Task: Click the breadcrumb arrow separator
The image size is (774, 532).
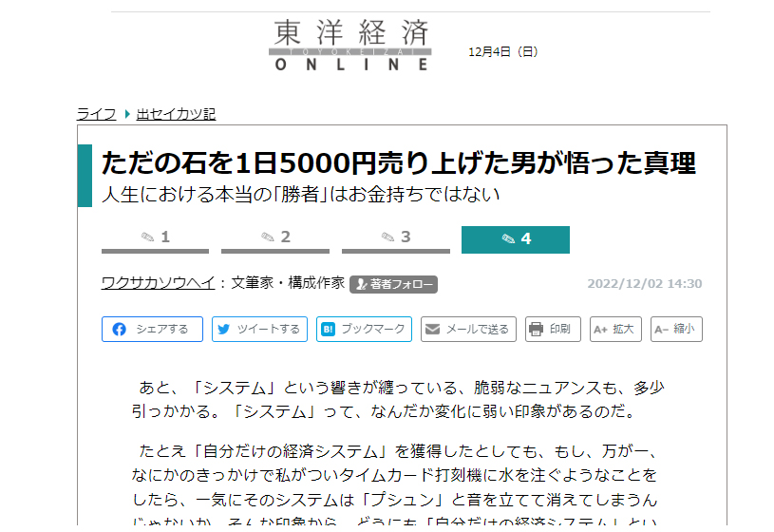Action: tap(127, 114)
